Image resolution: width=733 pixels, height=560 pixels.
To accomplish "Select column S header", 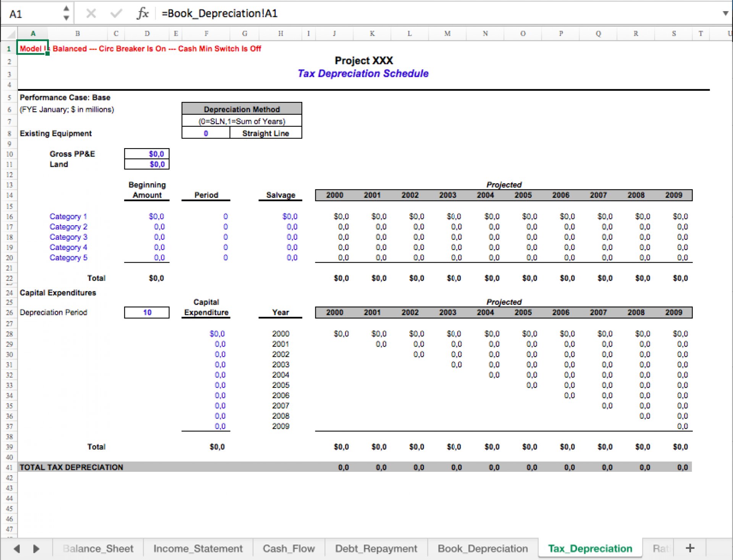I will 674,34.
